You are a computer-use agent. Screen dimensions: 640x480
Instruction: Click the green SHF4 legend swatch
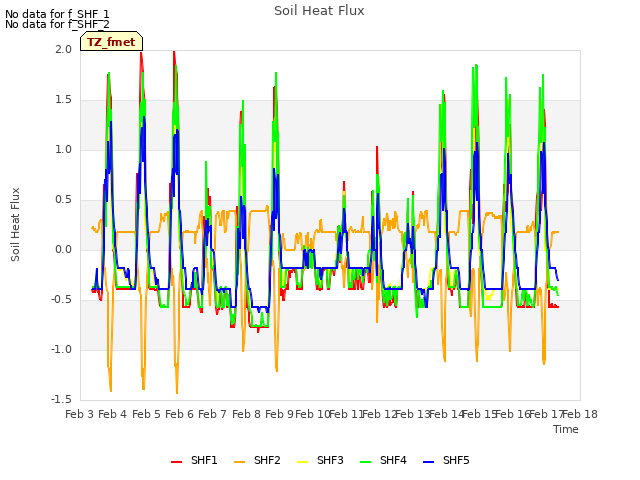click(x=366, y=461)
